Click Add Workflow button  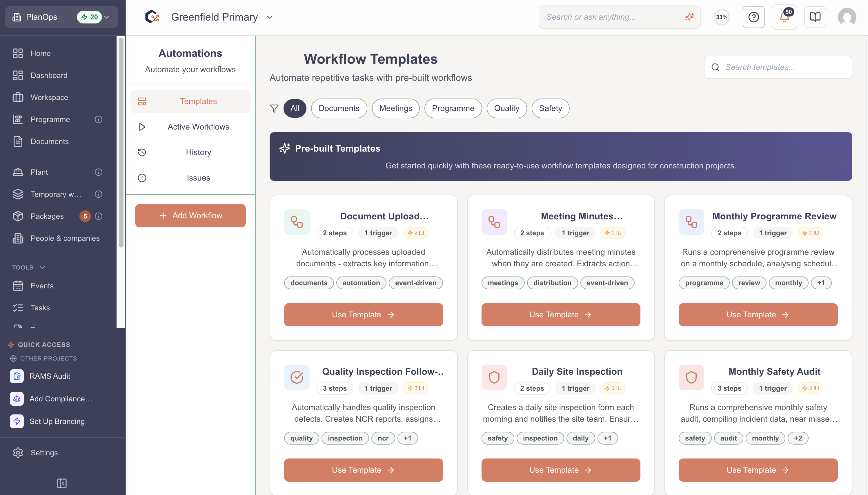point(190,216)
